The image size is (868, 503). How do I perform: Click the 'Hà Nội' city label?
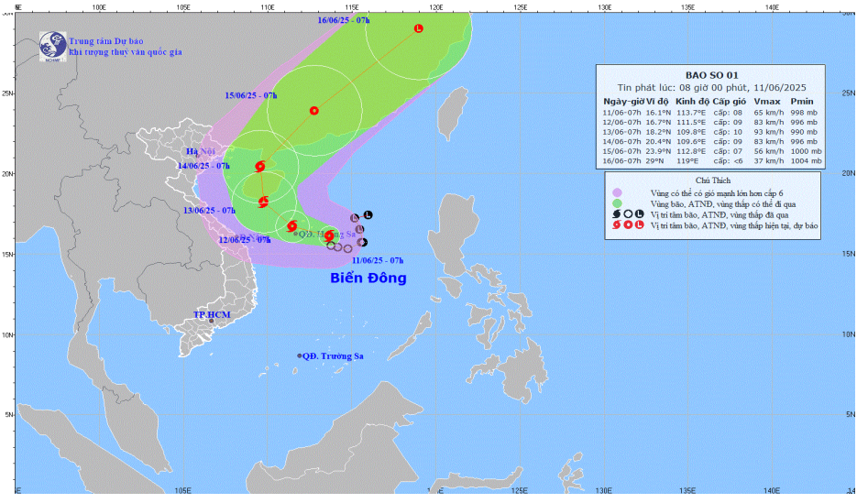coord(201,151)
